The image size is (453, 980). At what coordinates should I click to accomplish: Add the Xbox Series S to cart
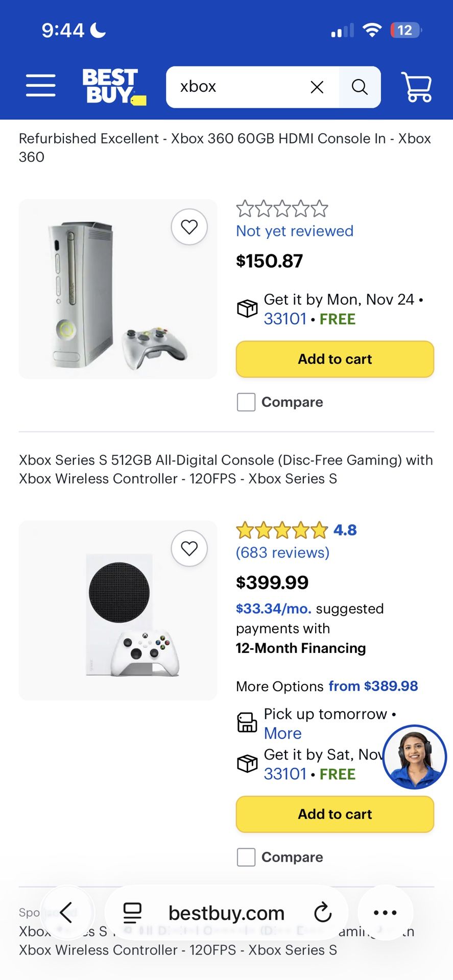coord(335,814)
